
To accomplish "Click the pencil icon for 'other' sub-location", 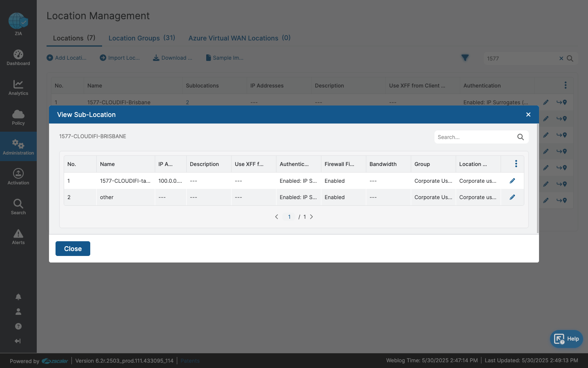I will tap(512, 197).
